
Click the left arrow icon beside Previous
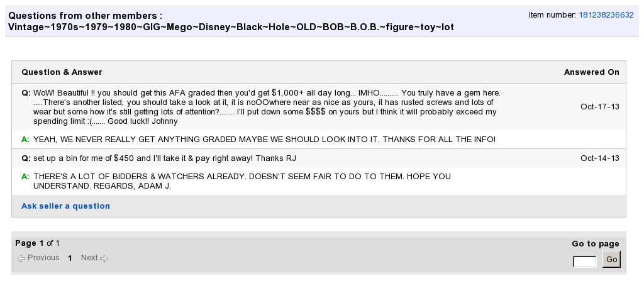coord(21,258)
